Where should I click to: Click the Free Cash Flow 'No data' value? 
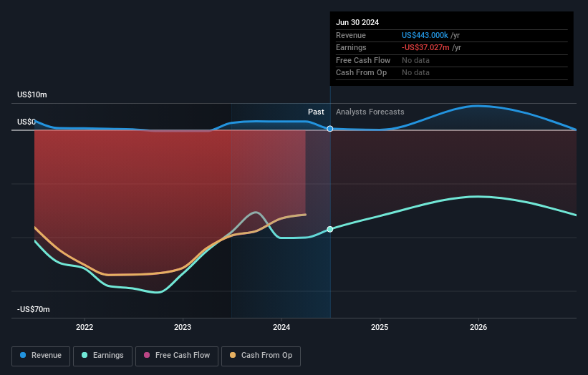click(x=415, y=60)
